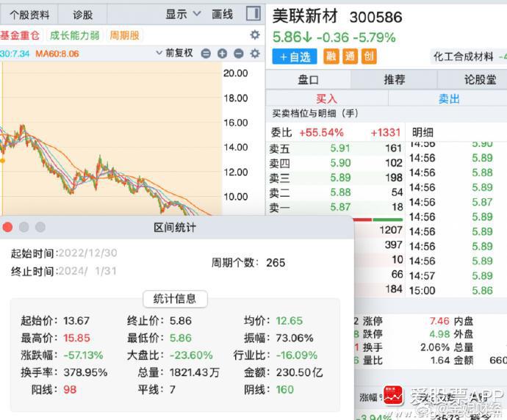The image size is (507, 420).
Task: Open chart indicator settings gear
Action: point(255,54)
